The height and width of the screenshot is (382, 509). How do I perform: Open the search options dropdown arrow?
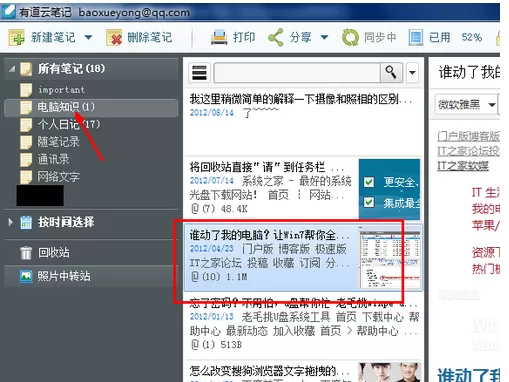412,72
